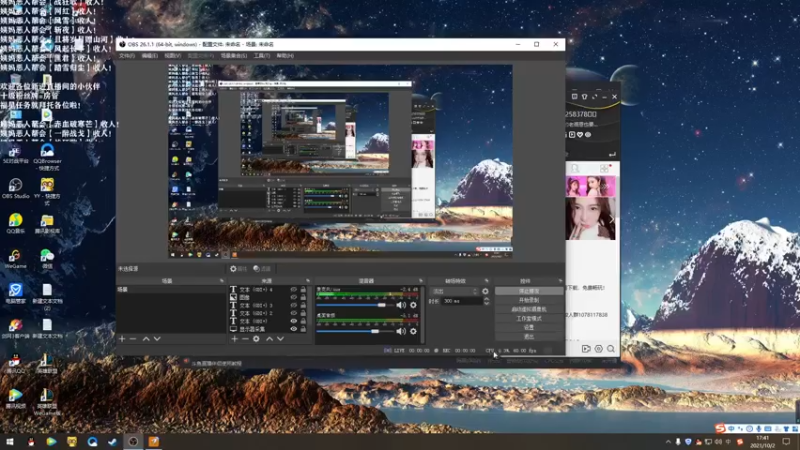
Task: Pop out the Scene Transitions dock panel
Action: click(x=486, y=281)
